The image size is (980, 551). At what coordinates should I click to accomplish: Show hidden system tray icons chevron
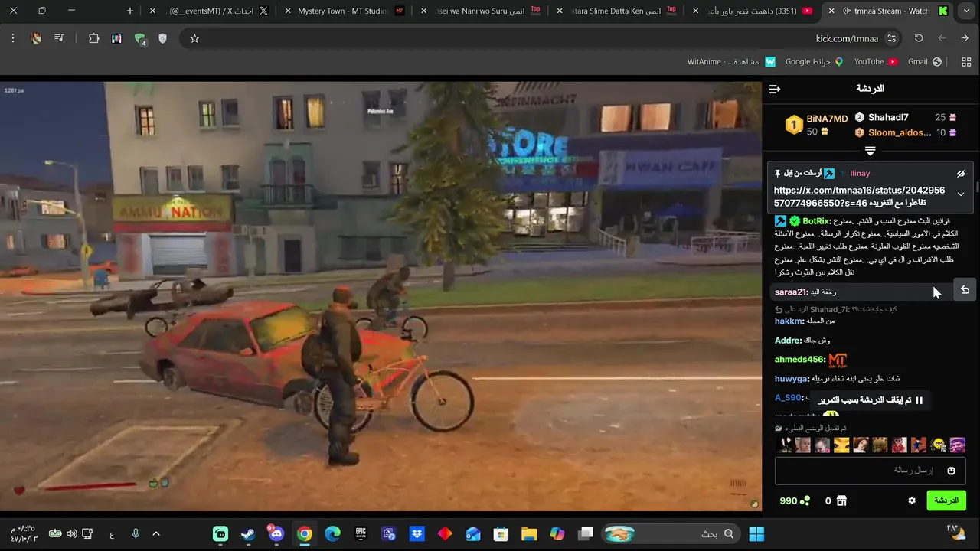(x=156, y=533)
